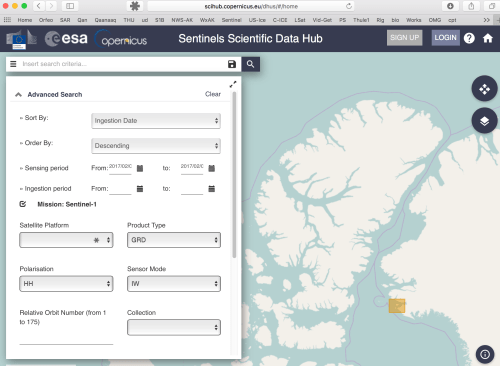Click the advanced search panel scrollbar
Image resolution: width=500 pixels, height=366 pixels.
click(234, 175)
